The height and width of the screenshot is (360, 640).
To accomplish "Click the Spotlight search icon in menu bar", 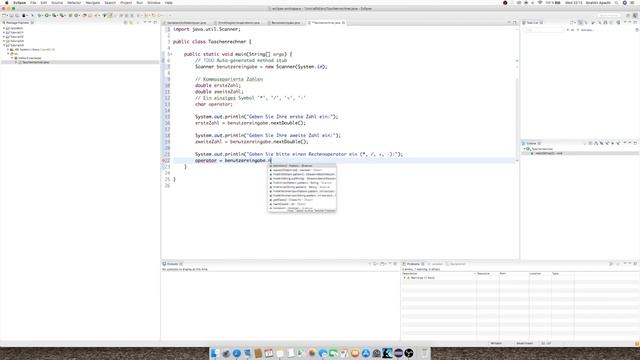I will click(x=616, y=2).
